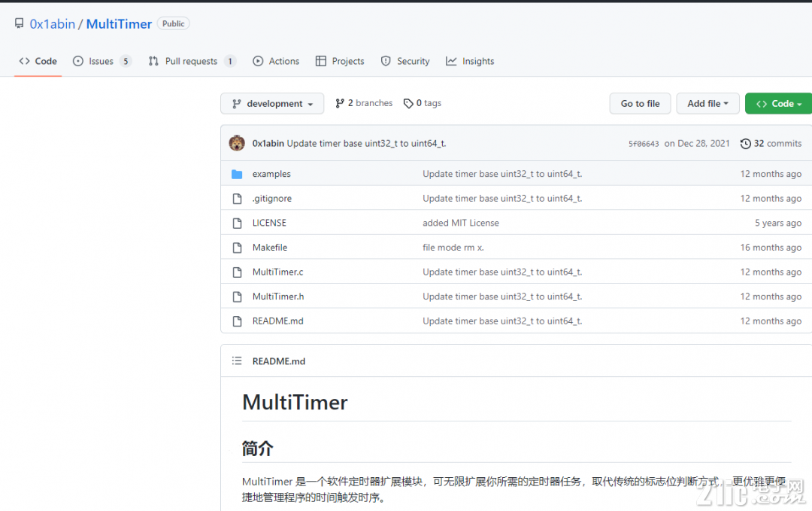Open the 0x1abin owner link
The width and height of the screenshot is (812, 511).
(53, 24)
